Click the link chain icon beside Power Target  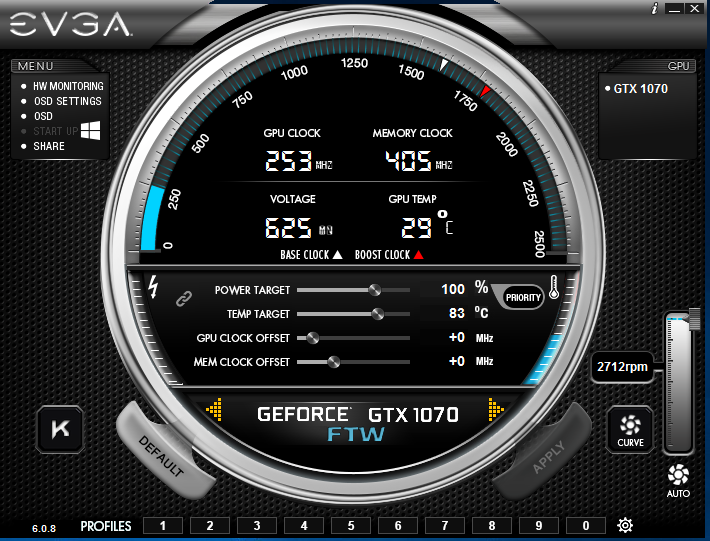coord(184,299)
